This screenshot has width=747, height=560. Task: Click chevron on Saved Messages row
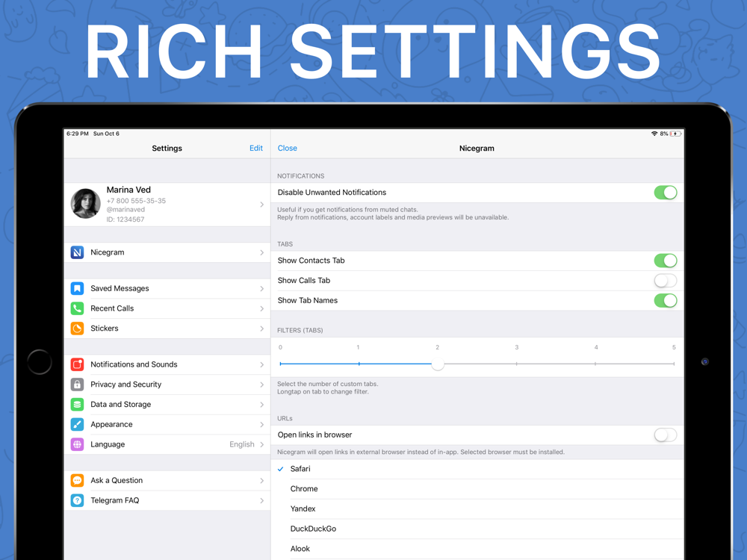262,289
